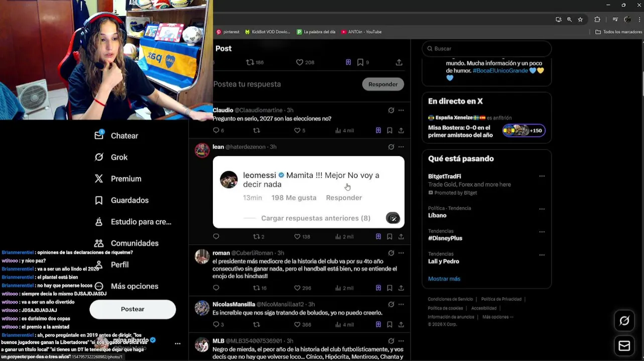Click Mostrar más under trends

(x=444, y=279)
